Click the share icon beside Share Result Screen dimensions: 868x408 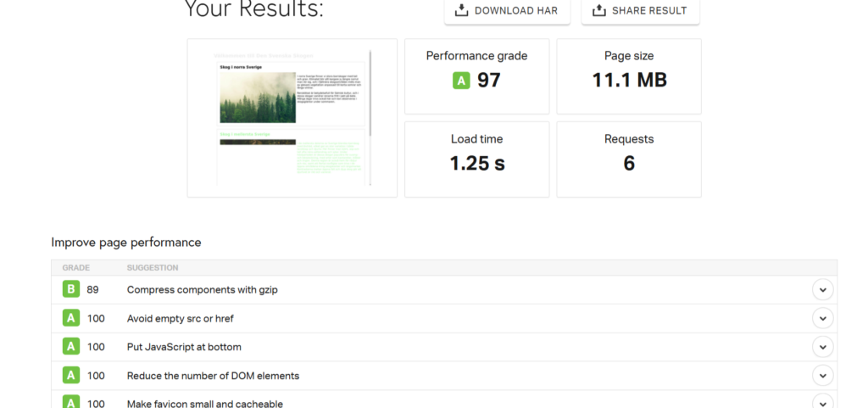pos(599,11)
